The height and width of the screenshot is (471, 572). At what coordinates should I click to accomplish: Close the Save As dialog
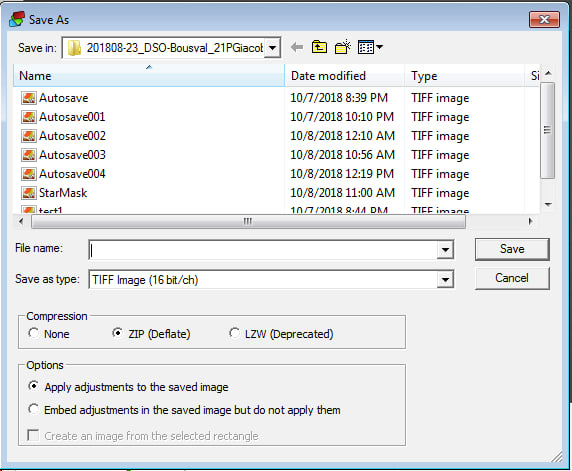pos(544,19)
